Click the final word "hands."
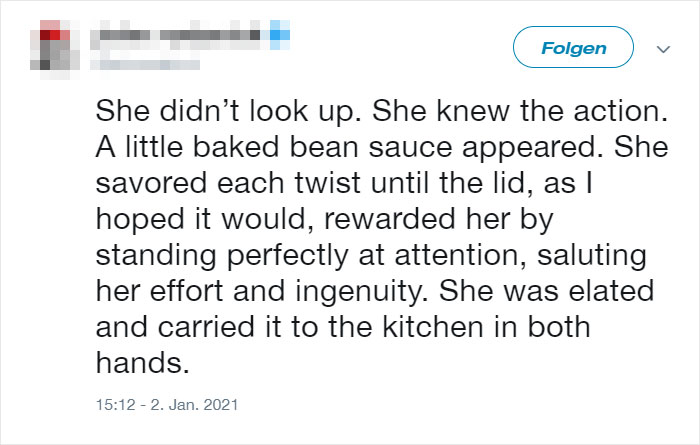 [x=143, y=362]
